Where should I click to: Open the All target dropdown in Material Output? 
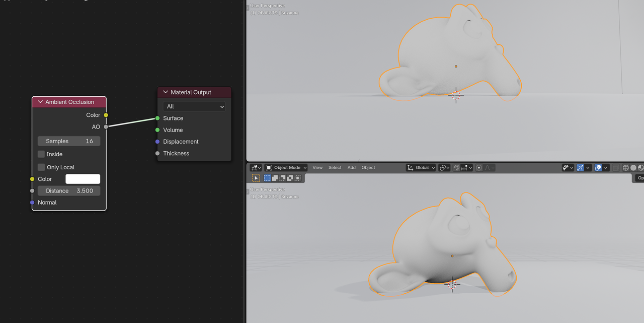coord(194,106)
